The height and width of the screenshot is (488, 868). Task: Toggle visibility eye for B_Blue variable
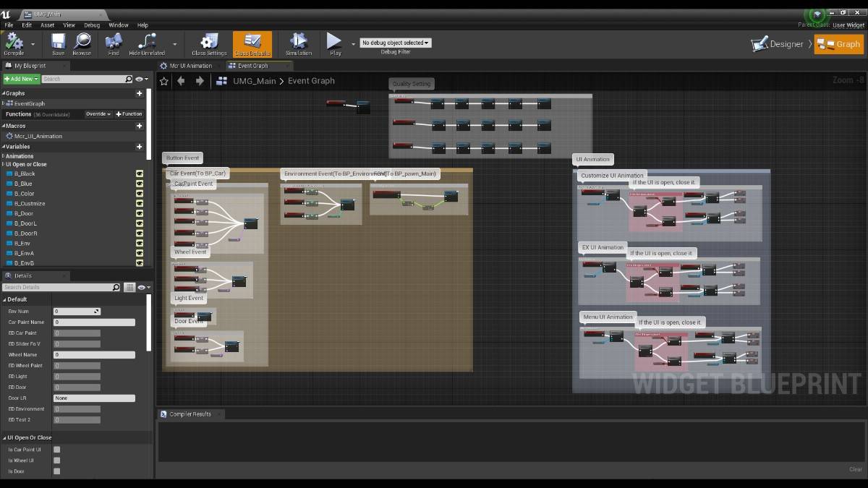click(140, 184)
